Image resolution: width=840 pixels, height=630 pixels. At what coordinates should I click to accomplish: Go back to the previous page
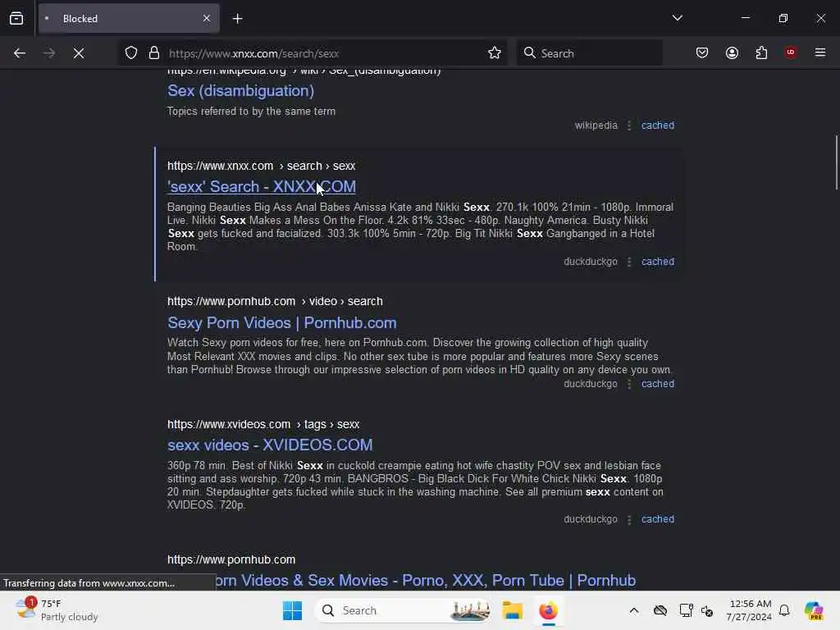pyautogui.click(x=20, y=53)
